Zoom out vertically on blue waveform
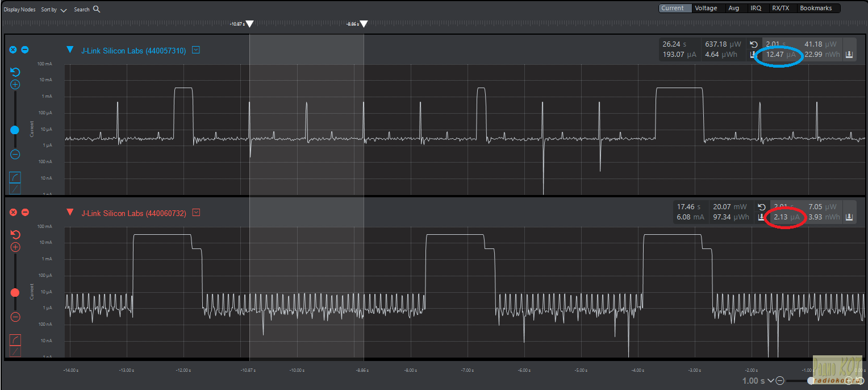 (x=15, y=154)
